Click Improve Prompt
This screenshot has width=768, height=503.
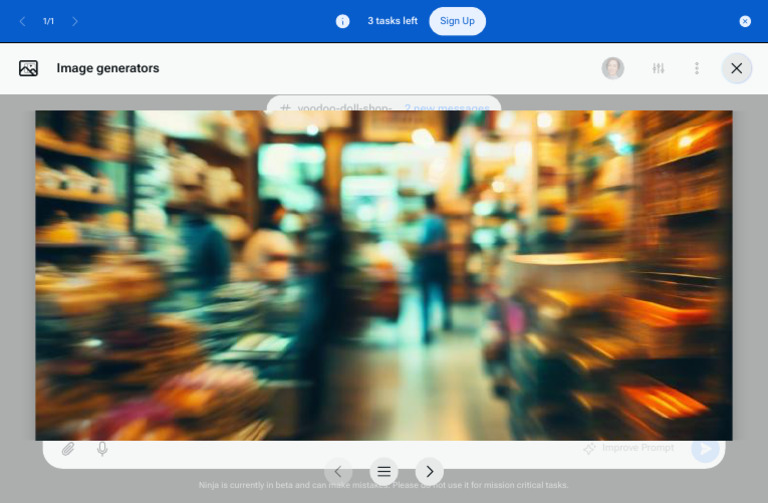point(630,448)
